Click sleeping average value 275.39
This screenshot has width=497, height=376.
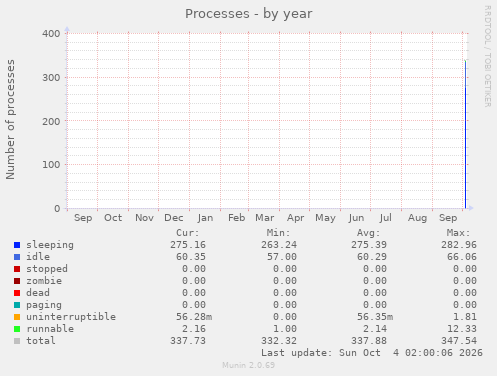click(369, 245)
